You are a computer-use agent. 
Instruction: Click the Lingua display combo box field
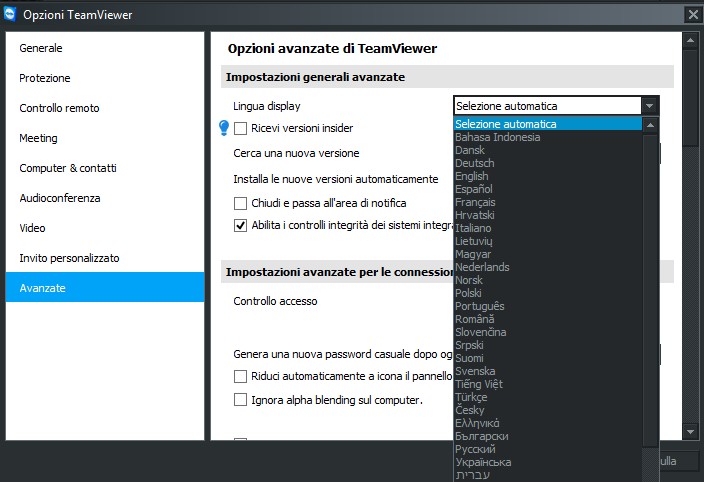pos(548,106)
